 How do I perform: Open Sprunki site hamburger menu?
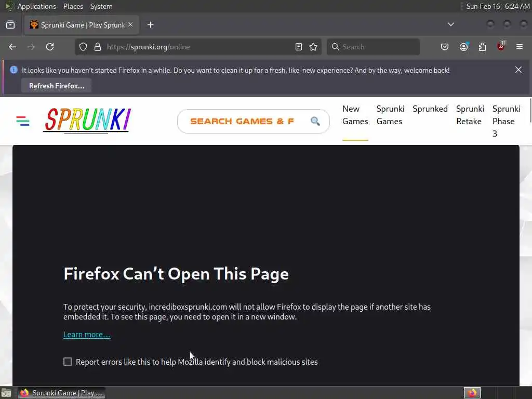pyautogui.click(x=23, y=121)
